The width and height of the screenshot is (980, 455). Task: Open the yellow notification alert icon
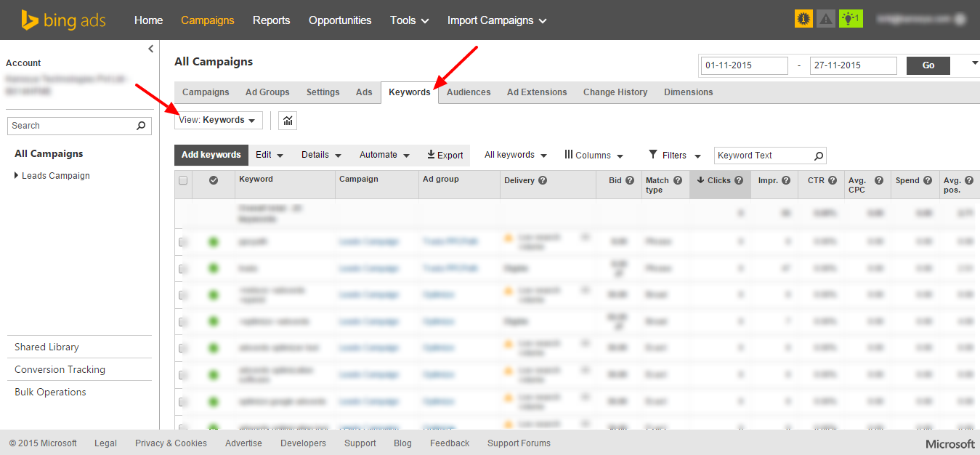[x=803, y=20]
